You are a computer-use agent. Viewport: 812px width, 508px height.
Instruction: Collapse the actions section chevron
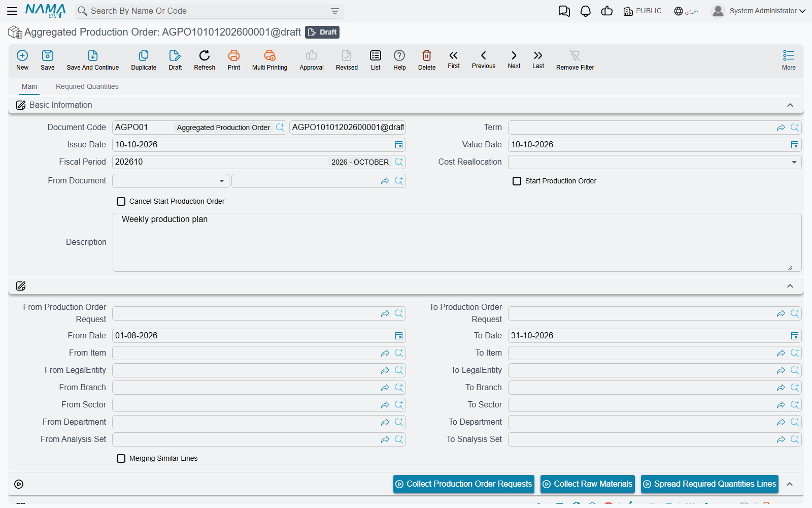790,484
